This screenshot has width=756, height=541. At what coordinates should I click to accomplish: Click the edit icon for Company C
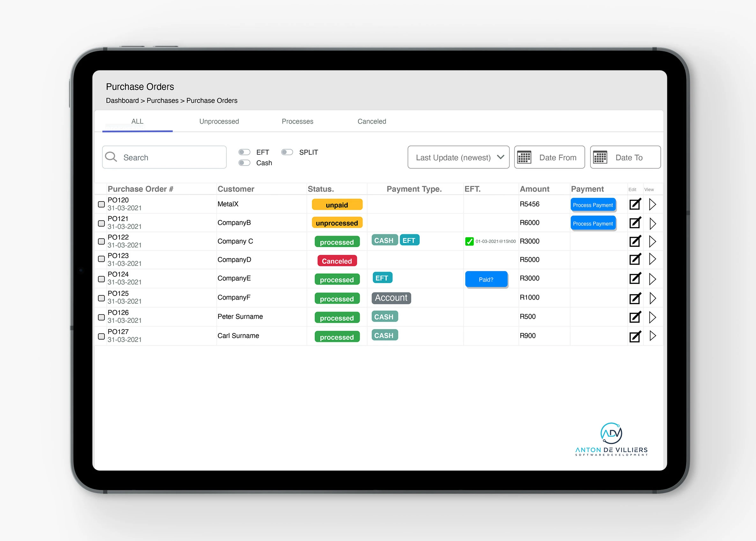click(635, 241)
